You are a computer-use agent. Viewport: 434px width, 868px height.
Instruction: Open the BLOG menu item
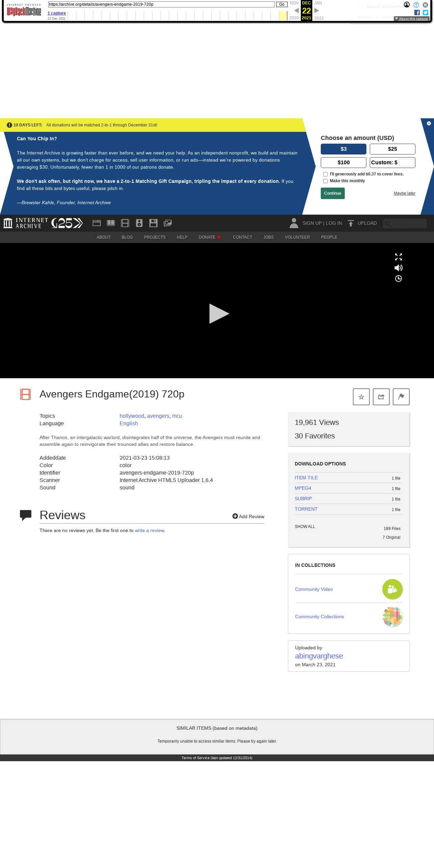click(x=127, y=237)
